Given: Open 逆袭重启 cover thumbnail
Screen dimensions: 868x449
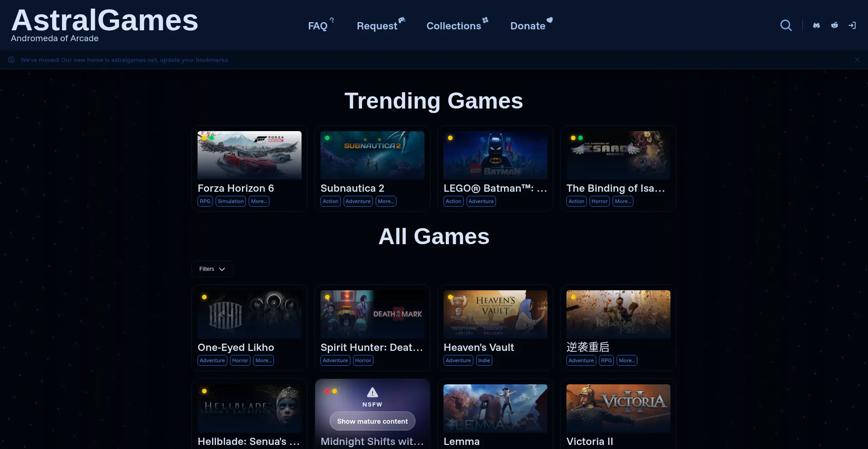Looking at the screenshot, I should (x=618, y=314).
